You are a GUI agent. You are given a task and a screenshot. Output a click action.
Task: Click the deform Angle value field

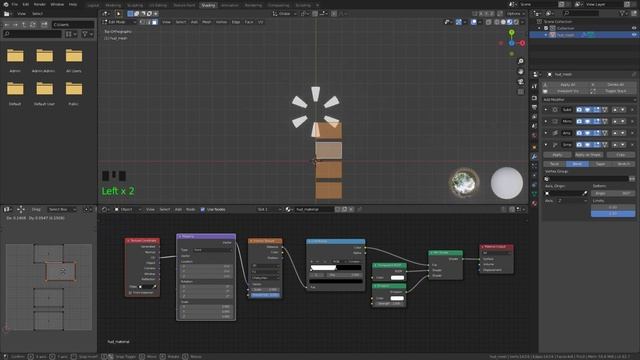click(x=613, y=193)
